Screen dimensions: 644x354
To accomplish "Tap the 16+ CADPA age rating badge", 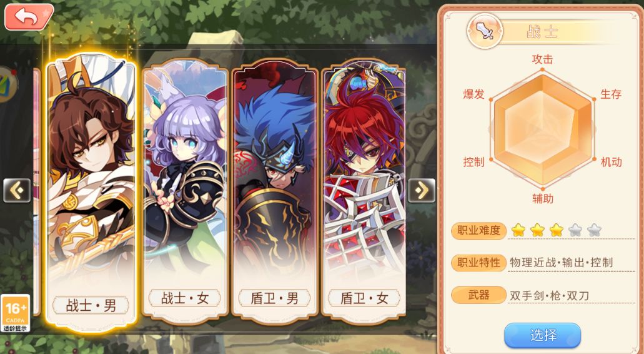I will tap(15, 313).
